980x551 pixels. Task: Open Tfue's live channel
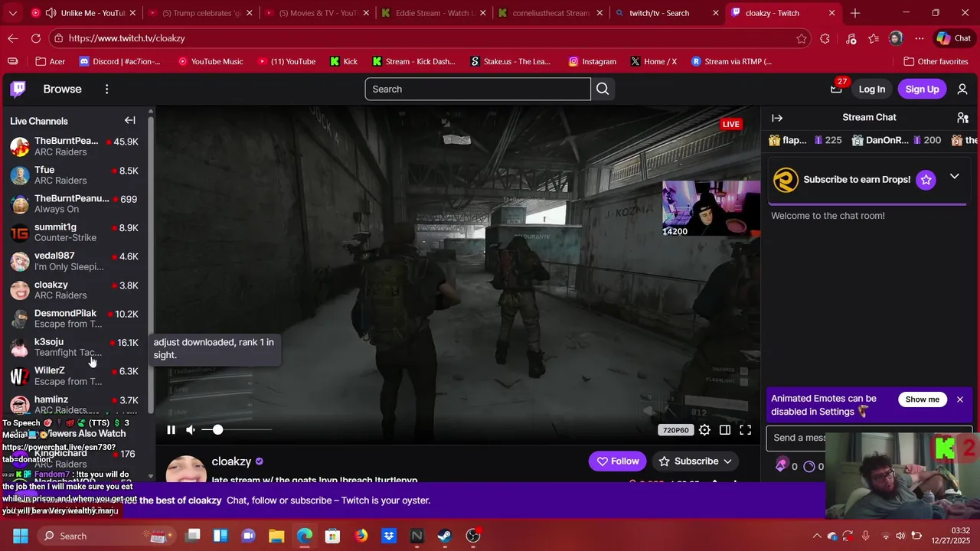point(74,175)
